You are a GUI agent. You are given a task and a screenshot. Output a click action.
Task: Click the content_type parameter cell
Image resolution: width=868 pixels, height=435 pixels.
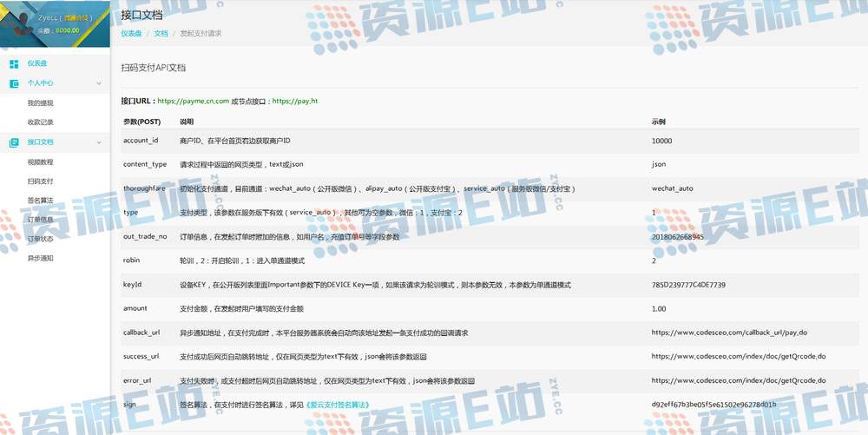point(145,164)
